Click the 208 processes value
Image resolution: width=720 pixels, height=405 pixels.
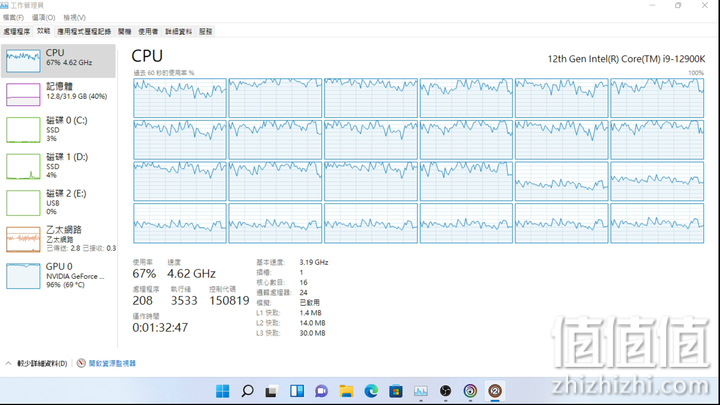[142, 301]
